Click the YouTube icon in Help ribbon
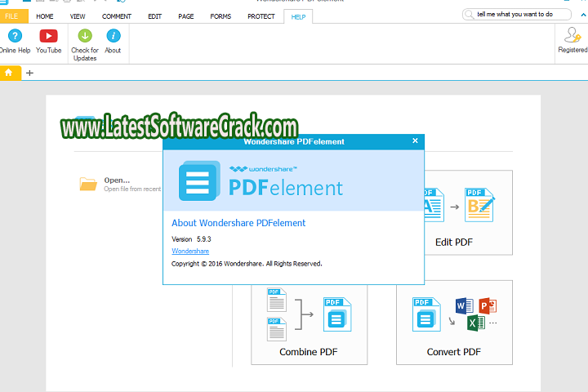 (x=48, y=37)
